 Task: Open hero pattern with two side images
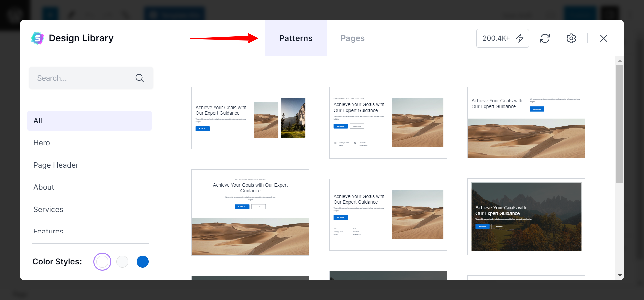click(250, 118)
